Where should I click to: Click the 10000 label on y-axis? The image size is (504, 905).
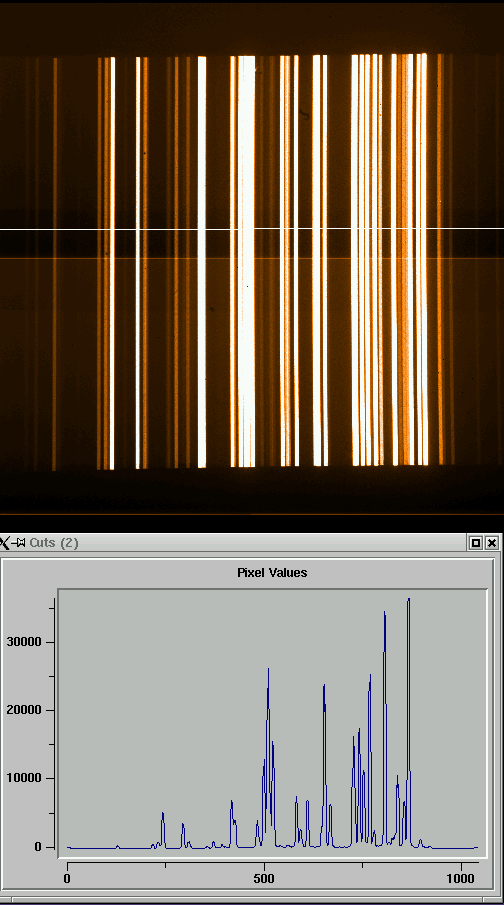click(x=24, y=779)
